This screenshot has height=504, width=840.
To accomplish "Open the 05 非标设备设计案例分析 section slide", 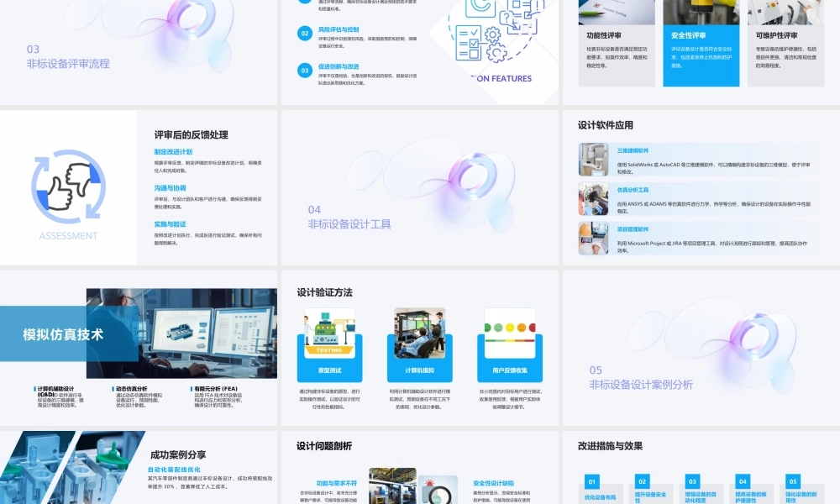I will click(701, 348).
